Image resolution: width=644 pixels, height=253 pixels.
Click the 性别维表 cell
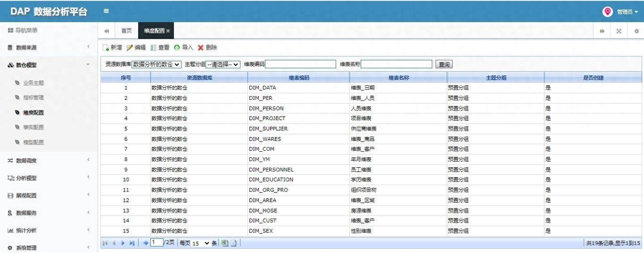[398, 231]
